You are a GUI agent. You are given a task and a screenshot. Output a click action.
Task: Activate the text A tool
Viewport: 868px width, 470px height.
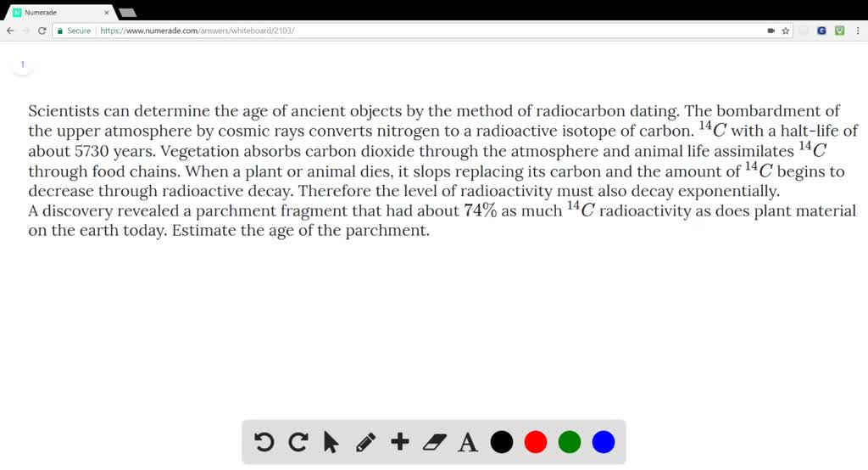[468, 442]
